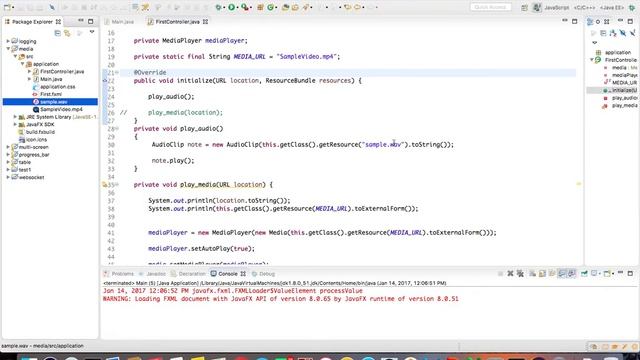Open SampleVideo.mp4 in Package Explorer
The width and height of the screenshot is (640, 360).
pos(61,109)
